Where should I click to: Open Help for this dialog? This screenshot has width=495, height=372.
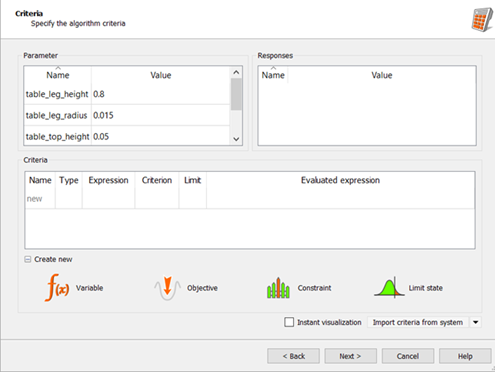pos(465,356)
